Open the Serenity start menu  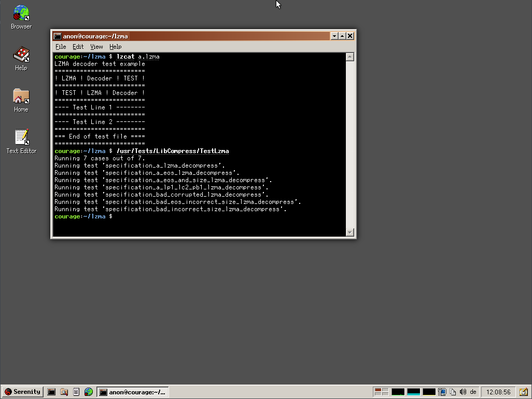click(x=22, y=392)
